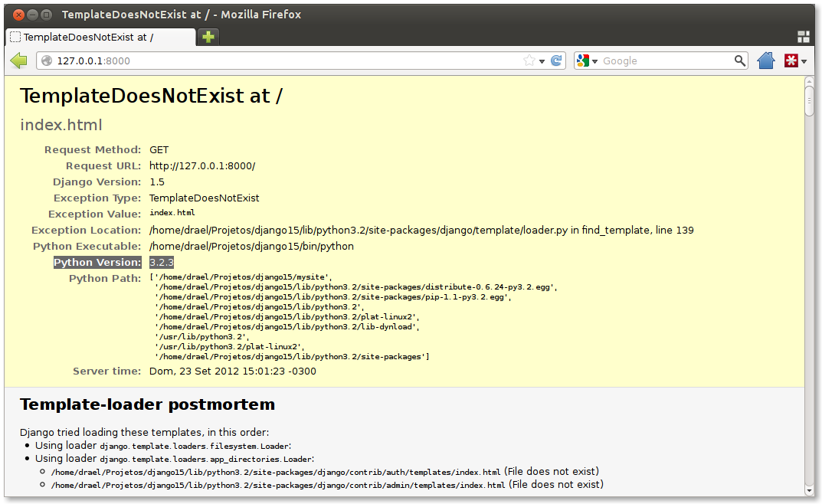
Task: Click the pip-1.1-py3.2.egg path line
Action: click(332, 297)
